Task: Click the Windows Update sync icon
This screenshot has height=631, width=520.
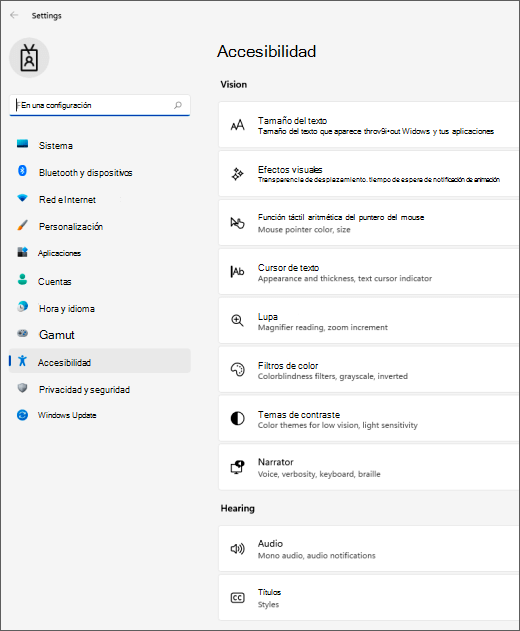Action: point(23,415)
